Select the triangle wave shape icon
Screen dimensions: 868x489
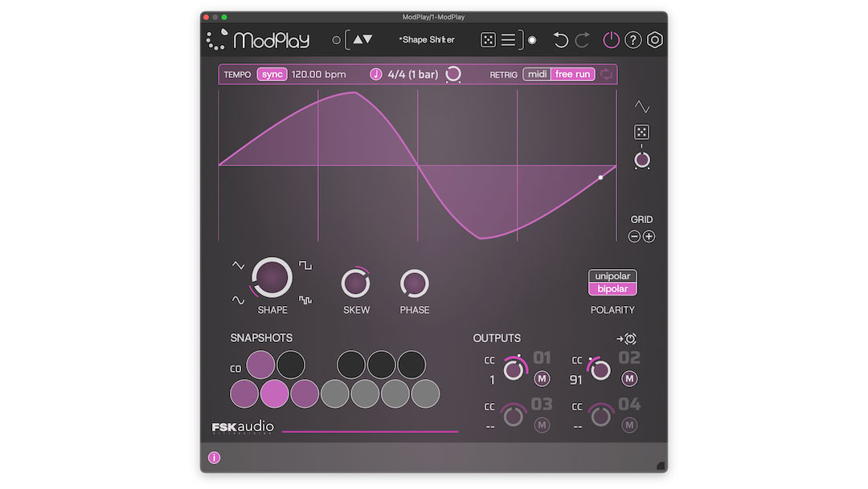pyautogui.click(x=238, y=266)
